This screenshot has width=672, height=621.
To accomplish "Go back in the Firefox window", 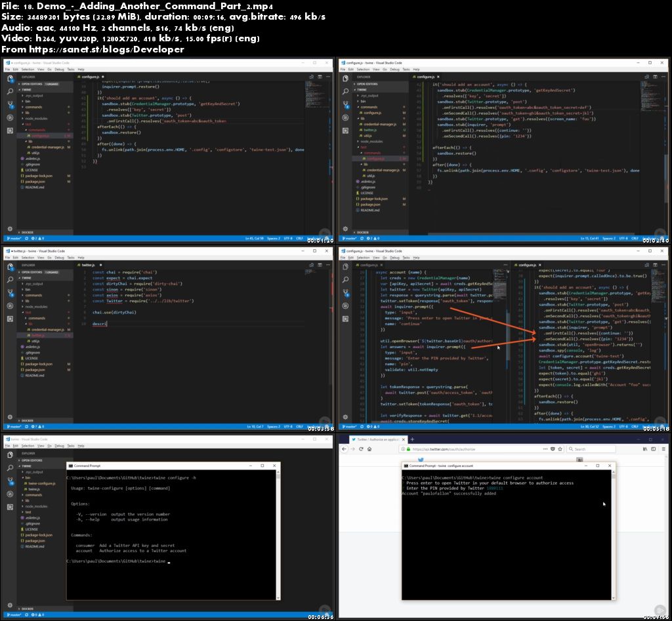I will click(x=344, y=449).
